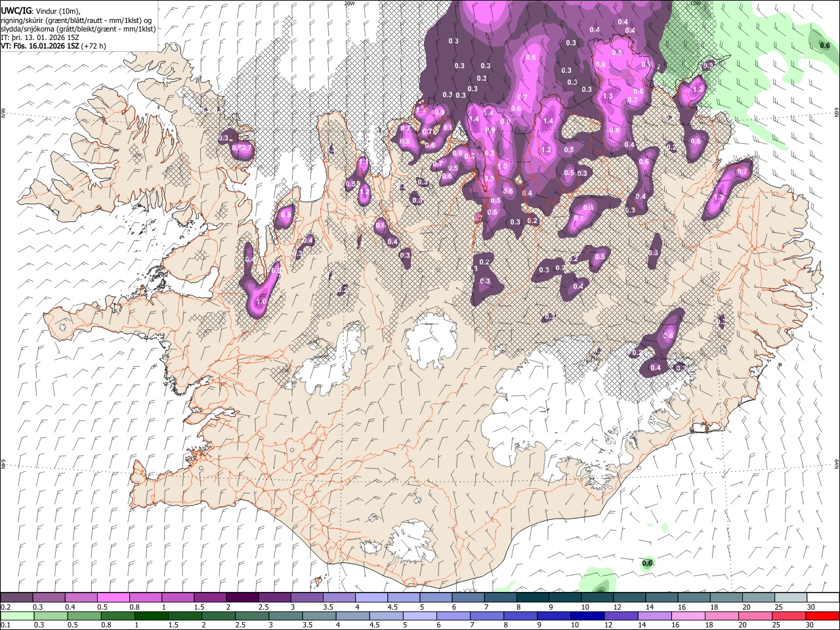The width and height of the screenshot is (840, 630).
Task: Click the medium green 0.8–1 swatch in lower legend row
Action: (118, 616)
